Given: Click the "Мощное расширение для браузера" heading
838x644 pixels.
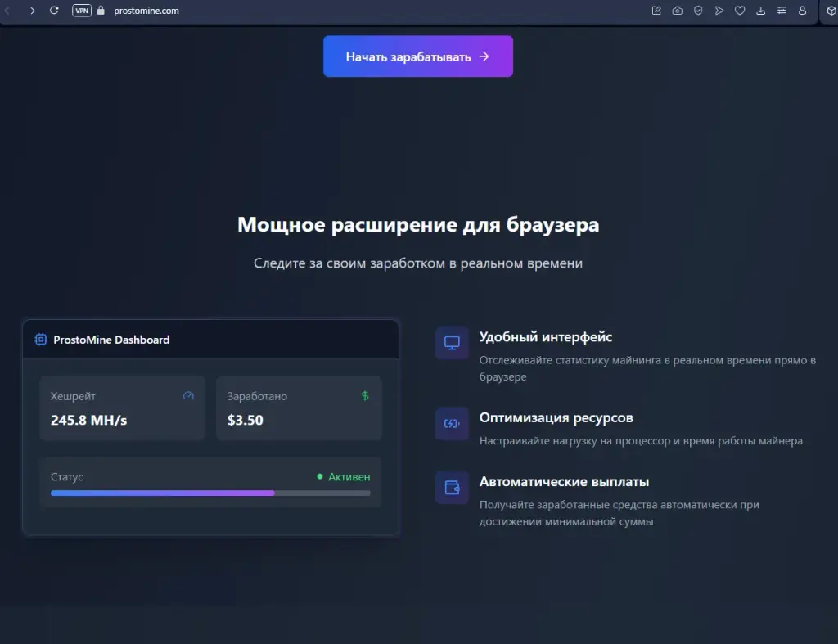Looking at the screenshot, I should coord(418,224).
